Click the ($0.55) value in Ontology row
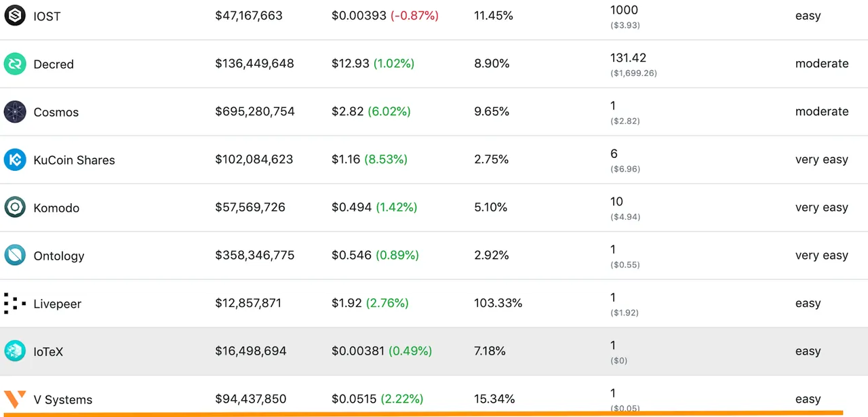Screen dimensions: 868x417 pyautogui.click(x=625, y=265)
